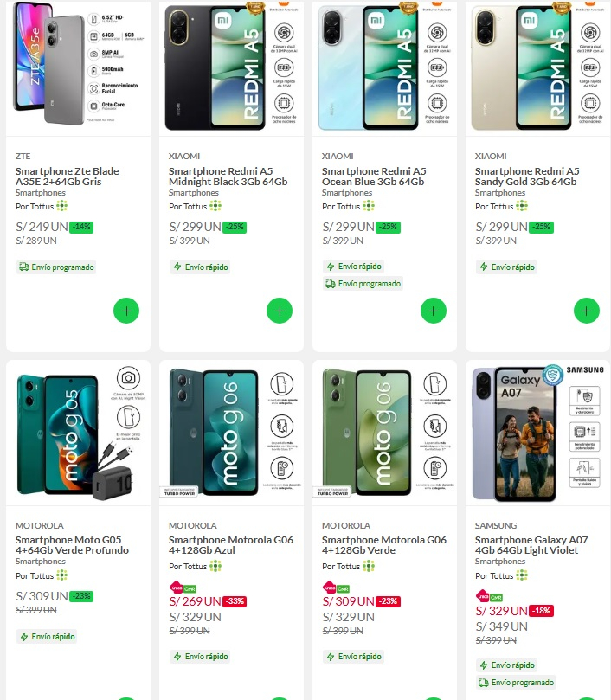This screenshot has height=700, width=611.
Task: Add Redmi A5 Ocean Blue to cart
Action: [x=433, y=311]
